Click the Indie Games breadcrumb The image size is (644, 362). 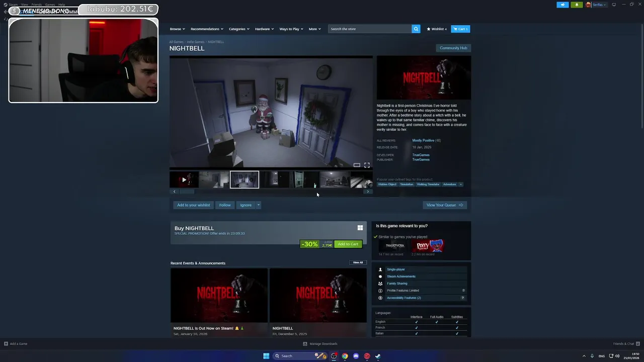(196, 42)
